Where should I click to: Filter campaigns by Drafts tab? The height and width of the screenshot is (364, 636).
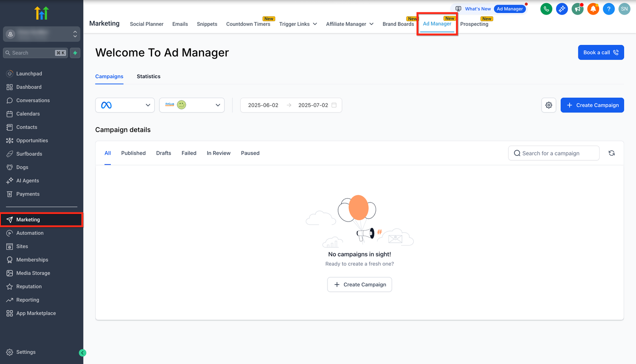click(x=164, y=153)
